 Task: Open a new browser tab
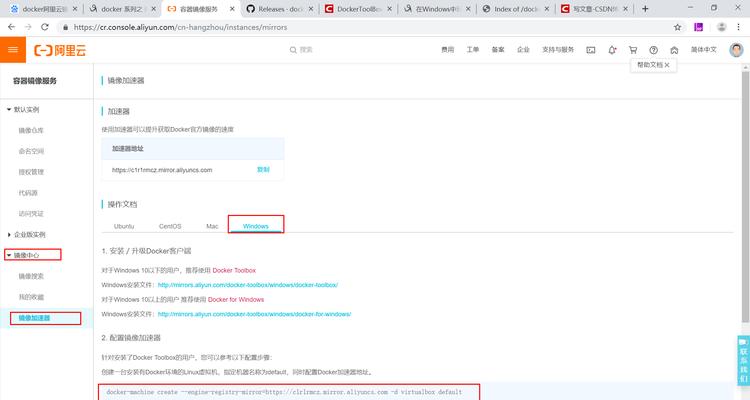click(x=645, y=9)
